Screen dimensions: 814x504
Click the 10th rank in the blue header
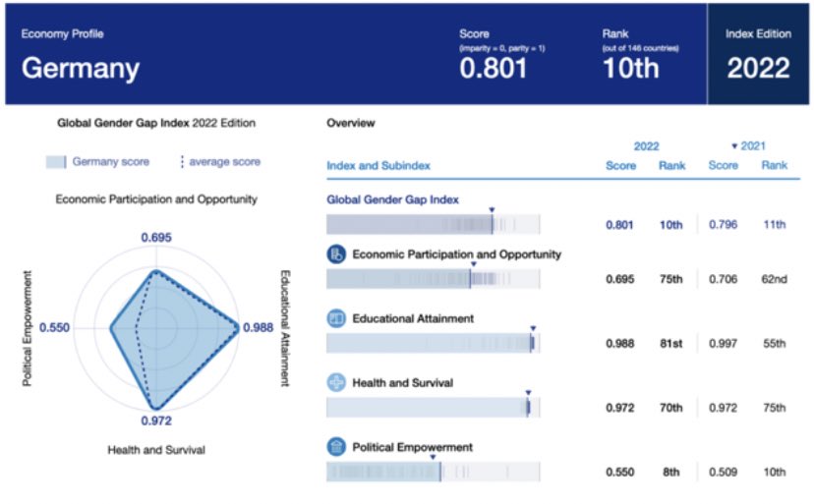(631, 69)
